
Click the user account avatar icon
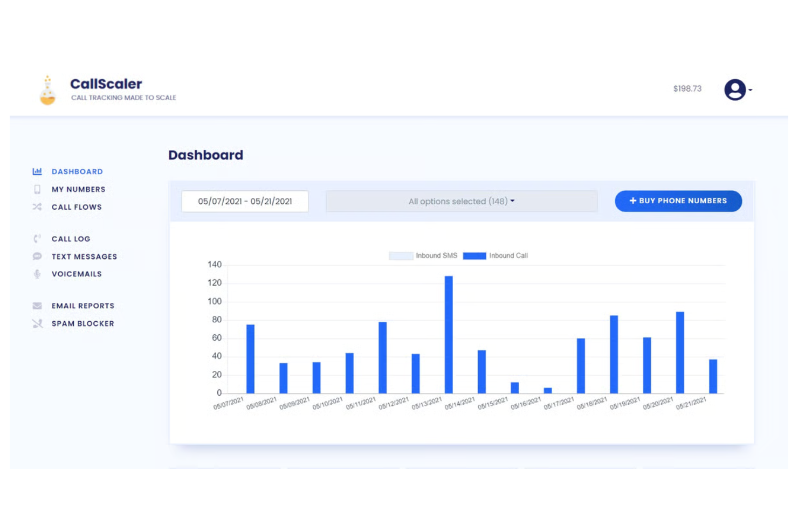point(734,89)
